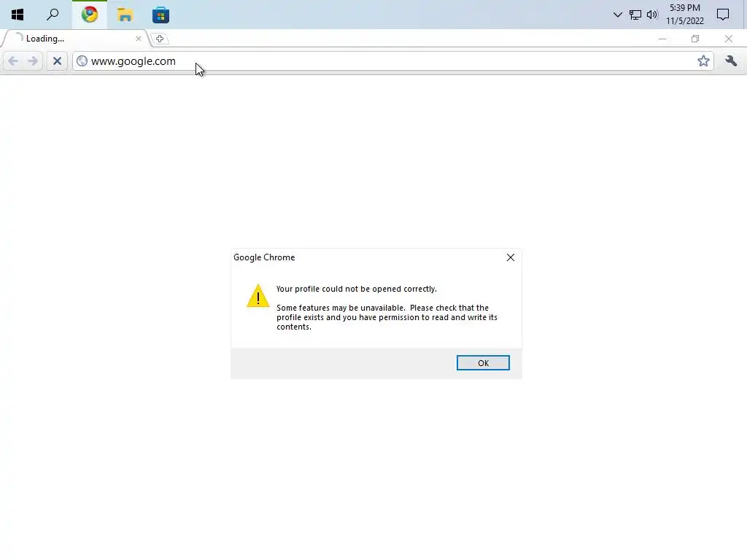Open the Chrome wrench menu

(731, 61)
